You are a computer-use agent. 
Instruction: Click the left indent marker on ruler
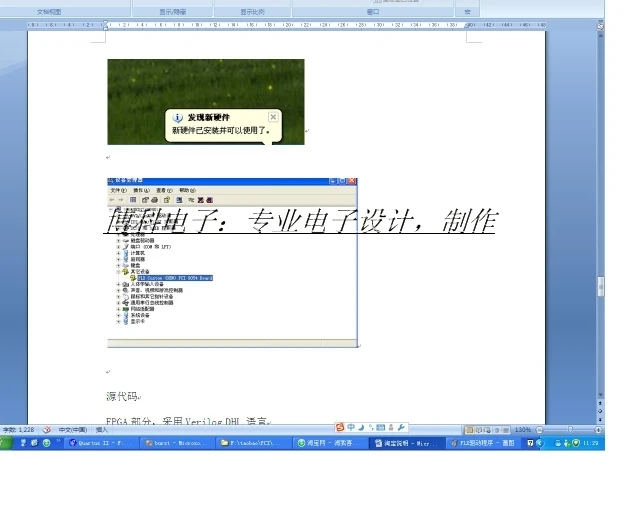point(105,27)
